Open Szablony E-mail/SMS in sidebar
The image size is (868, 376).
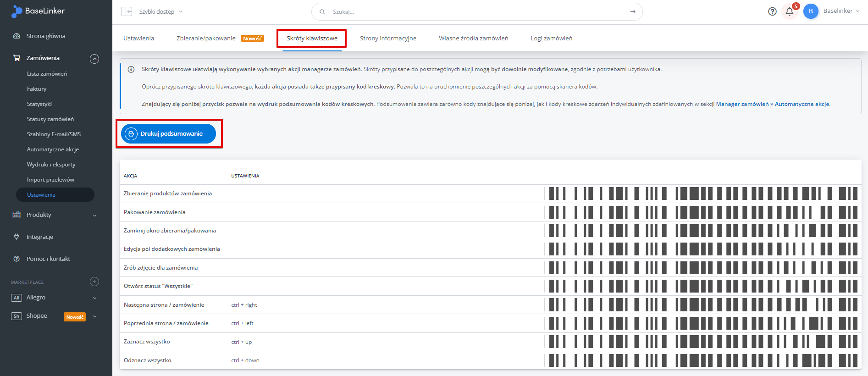tap(54, 134)
